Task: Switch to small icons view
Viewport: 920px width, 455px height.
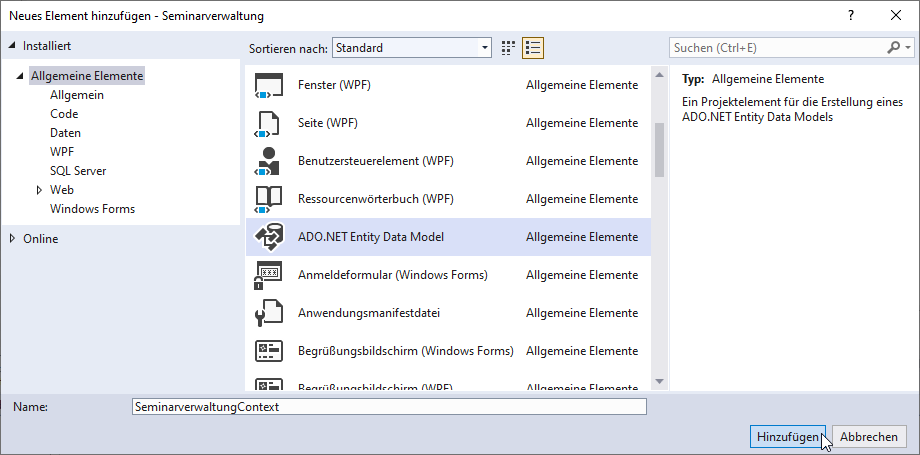Action: pos(508,48)
